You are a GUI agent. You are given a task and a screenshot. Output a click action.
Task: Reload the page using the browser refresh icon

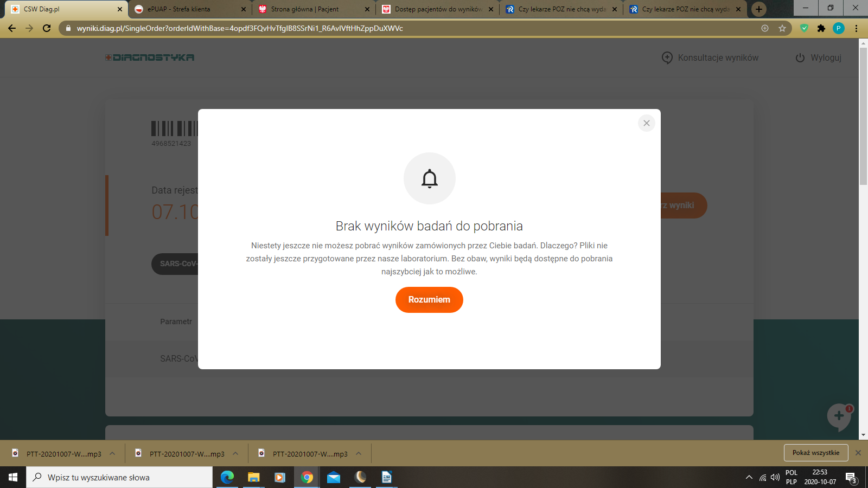point(47,28)
